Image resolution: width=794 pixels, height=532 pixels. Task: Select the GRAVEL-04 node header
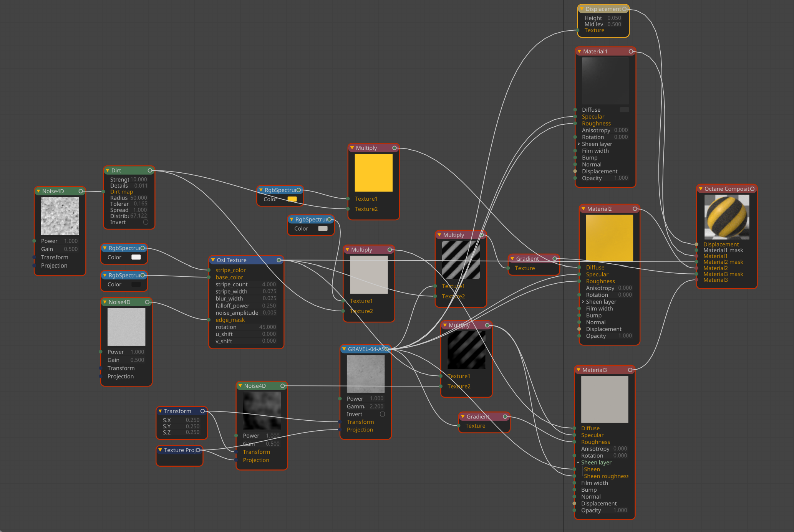(x=363, y=349)
